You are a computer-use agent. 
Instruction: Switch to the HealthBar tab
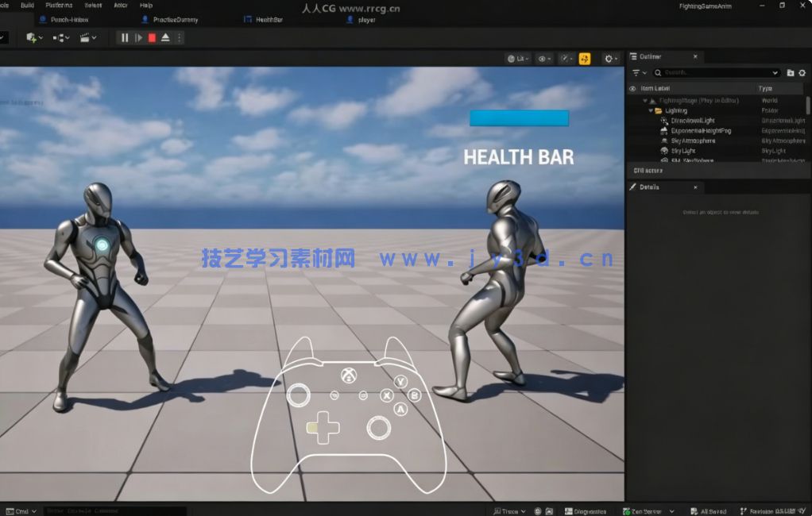[269, 20]
